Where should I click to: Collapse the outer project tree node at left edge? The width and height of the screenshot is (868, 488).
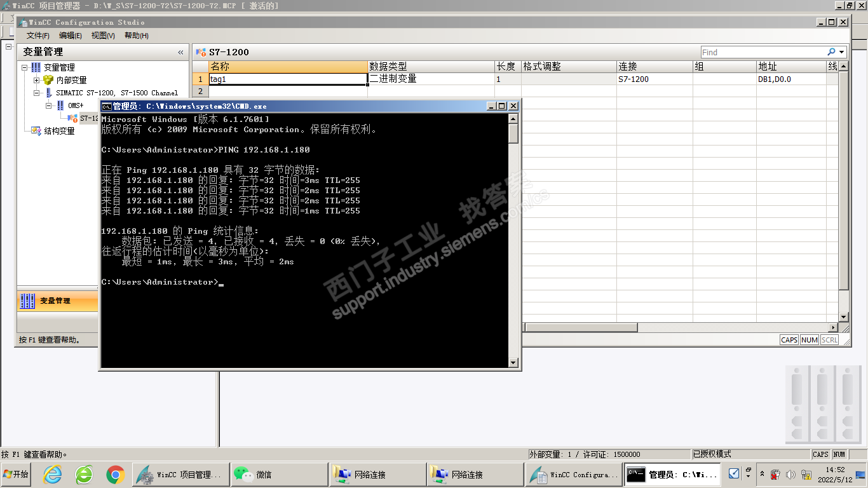tap(9, 46)
